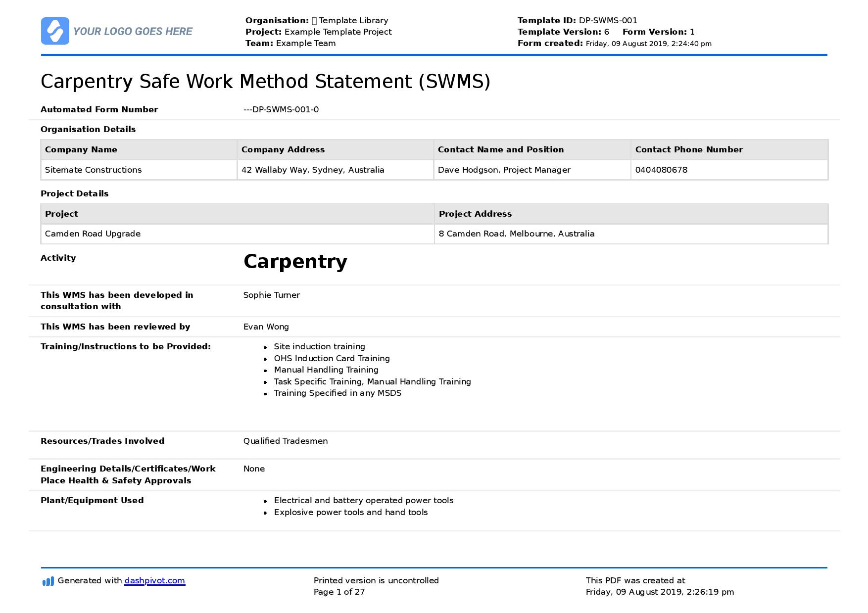
Task: Click the 'Organisation Details' section label
Action: coord(88,130)
